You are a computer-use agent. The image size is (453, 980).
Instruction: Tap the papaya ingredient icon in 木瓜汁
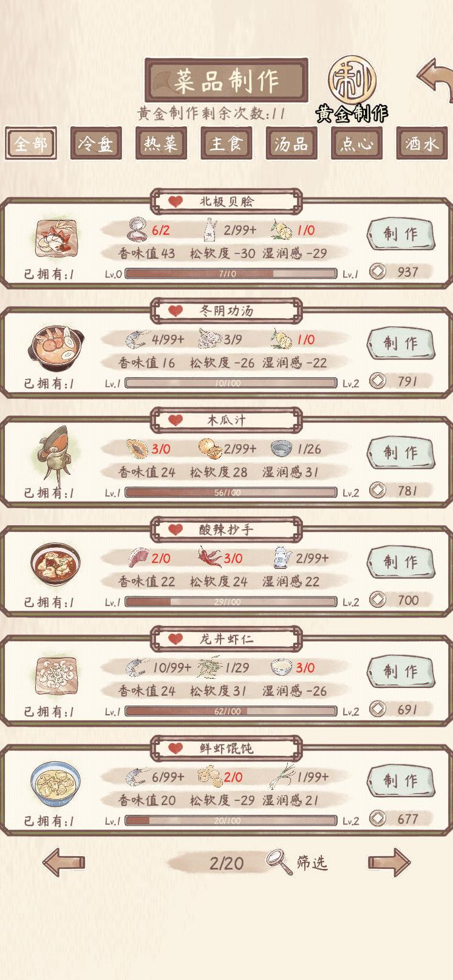point(137,449)
